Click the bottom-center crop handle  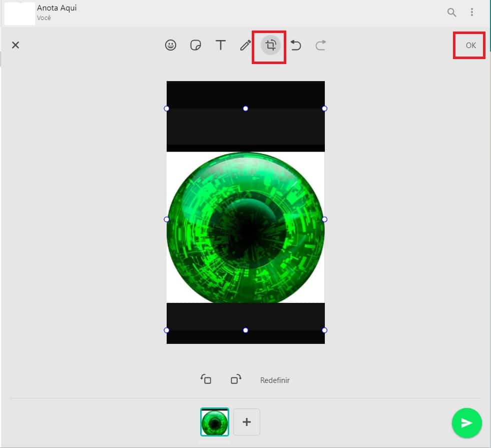pos(245,330)
